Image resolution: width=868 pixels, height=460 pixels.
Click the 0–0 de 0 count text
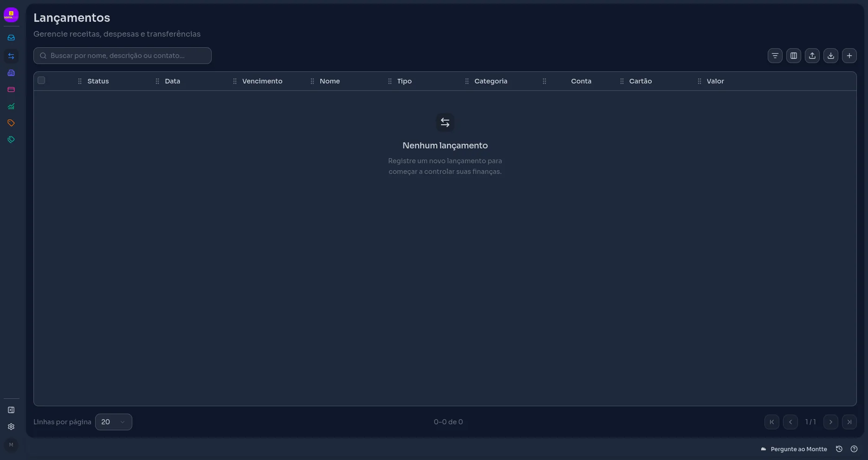click(x=448, y=422)
